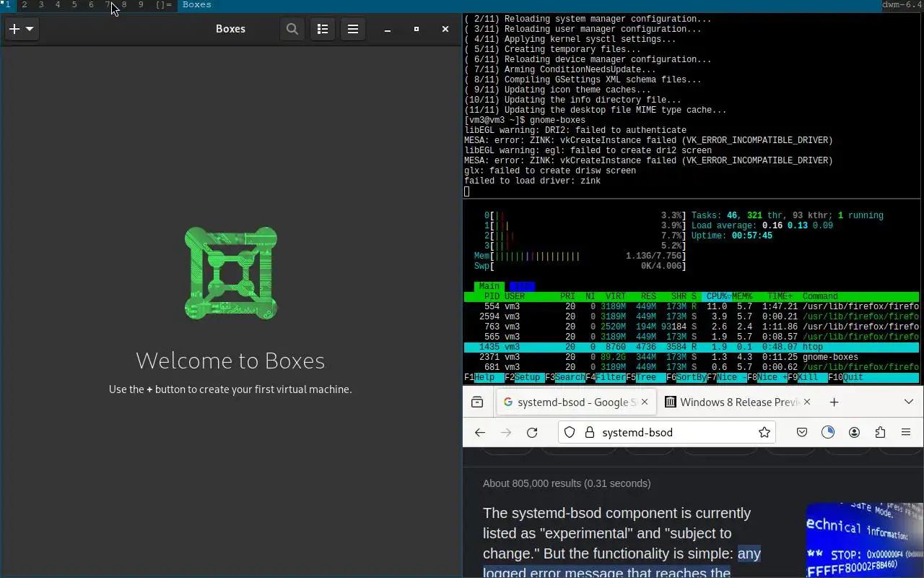Image resolution: width=924 pixels, height=578 pixels.
Task: Select the htop row for PID 554
Action: point(692,306)
